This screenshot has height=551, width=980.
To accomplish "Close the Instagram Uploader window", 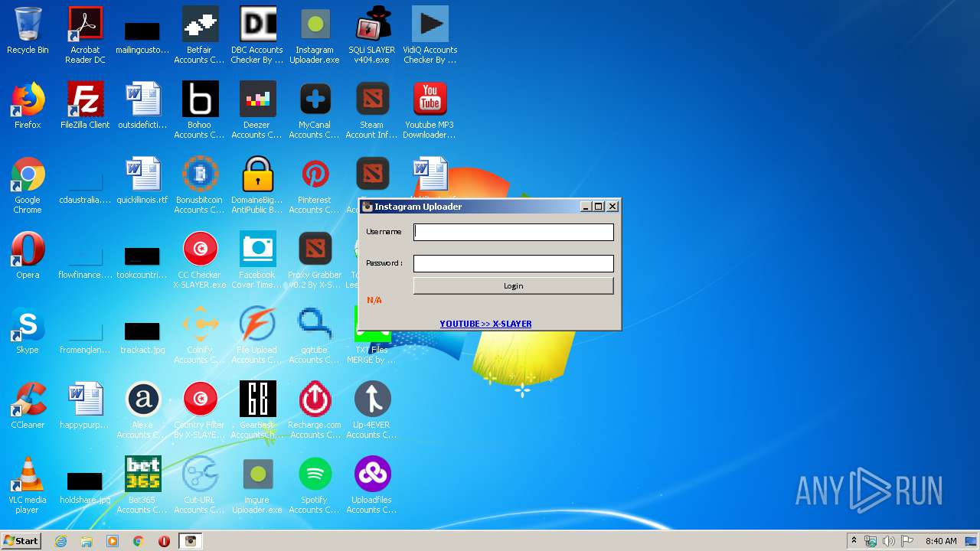I will point(612,207).
